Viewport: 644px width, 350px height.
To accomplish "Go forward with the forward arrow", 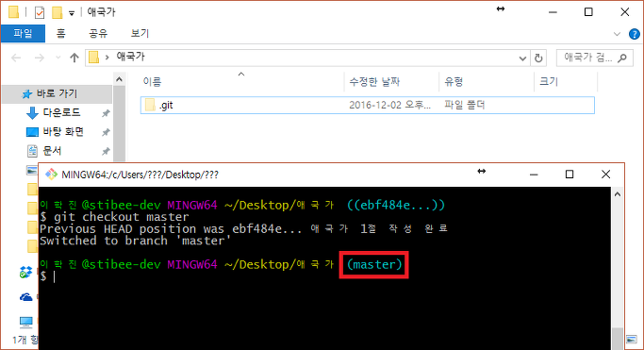I will (40, 58).
